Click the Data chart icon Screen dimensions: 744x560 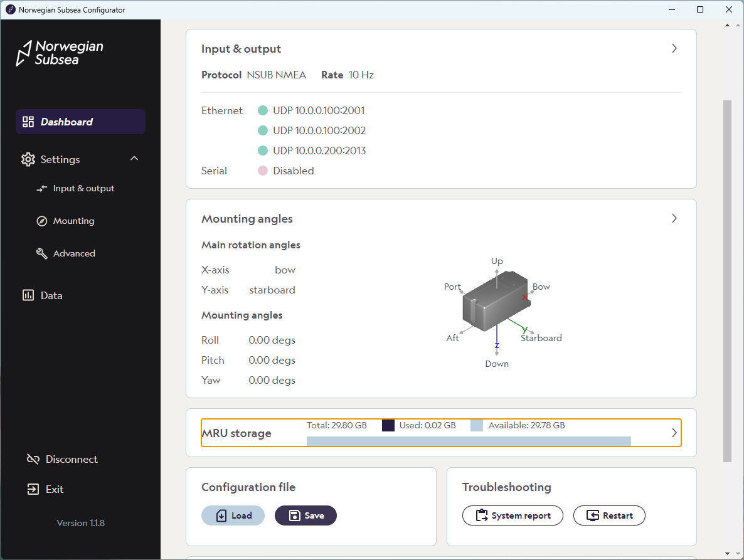(x=28, y=295)
